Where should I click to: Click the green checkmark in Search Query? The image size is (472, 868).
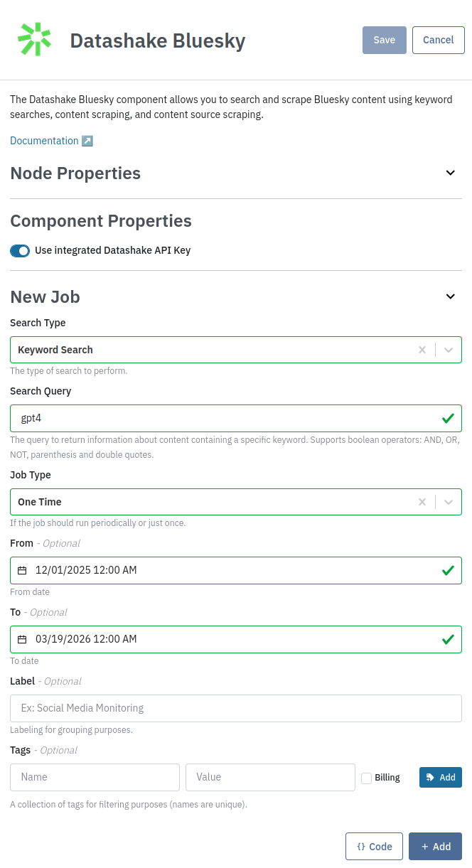coord(448,418)
